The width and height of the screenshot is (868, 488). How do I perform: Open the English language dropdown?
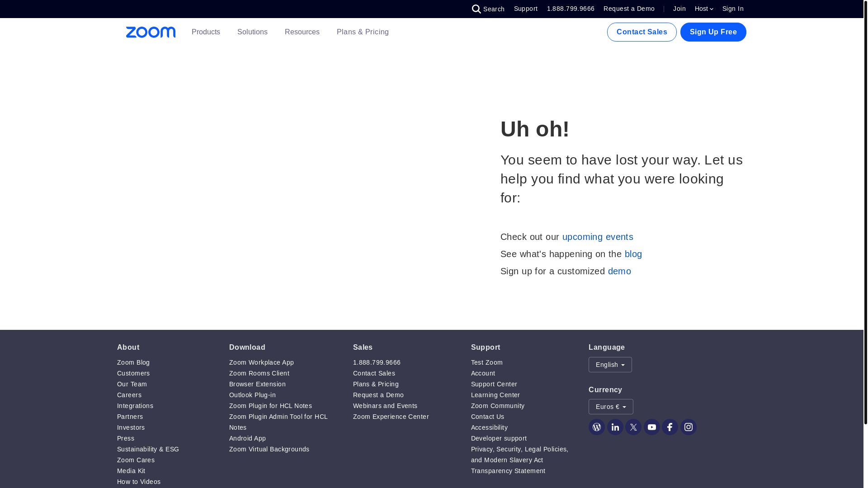pos(610,365)
